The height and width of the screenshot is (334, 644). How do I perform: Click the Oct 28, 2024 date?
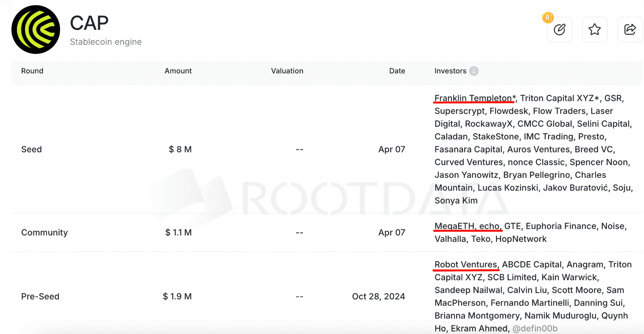tap(379, 296)
